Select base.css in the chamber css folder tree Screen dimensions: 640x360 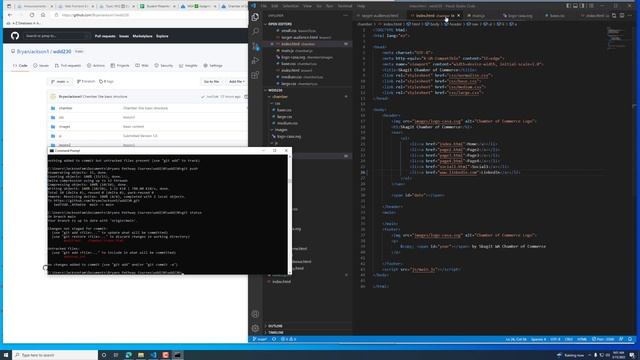click(x=284, y=110)
